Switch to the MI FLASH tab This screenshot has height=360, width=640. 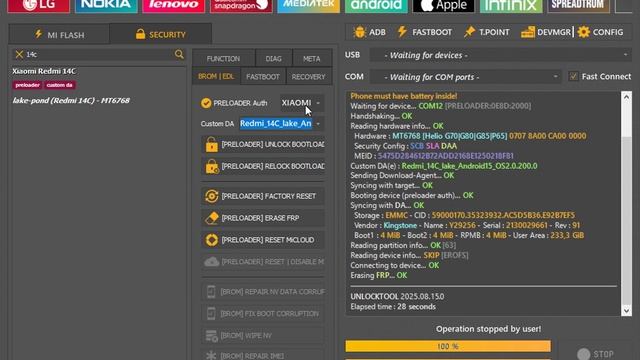click(59, 34)
